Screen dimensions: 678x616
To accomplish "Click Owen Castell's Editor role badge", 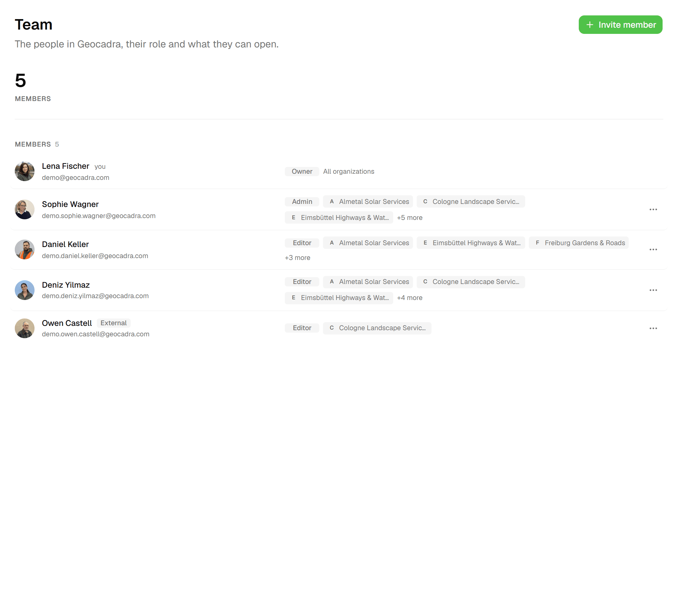I will pyautogui.click(x=302, y=328).
